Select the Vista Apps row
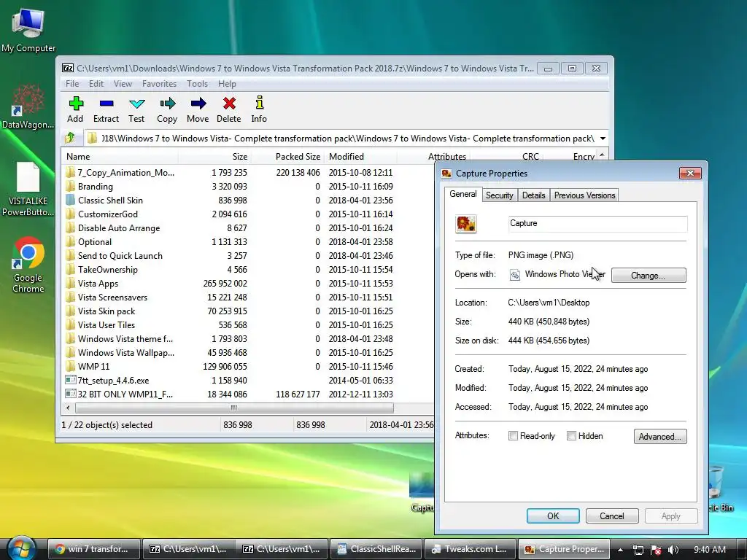The width and height of the screenshot is (747, 560). coord(248,284)
